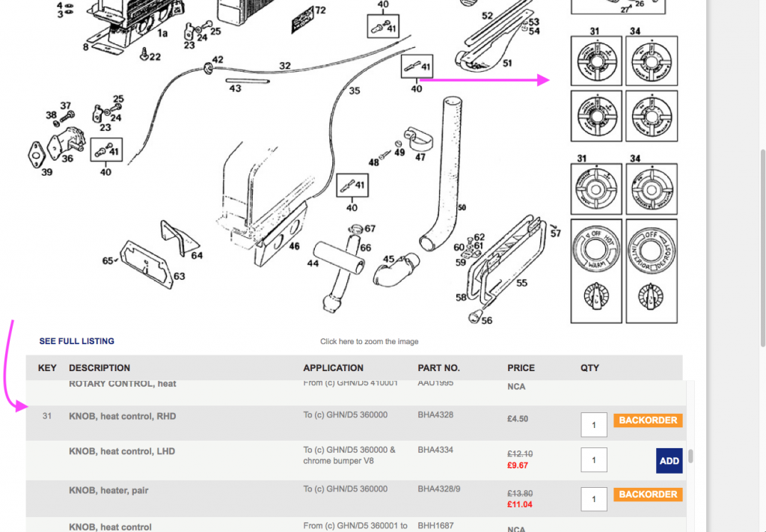Add KNOB heat control LHD to cart
This screenshot has width=766, height=532.
[x=669, y=461]
